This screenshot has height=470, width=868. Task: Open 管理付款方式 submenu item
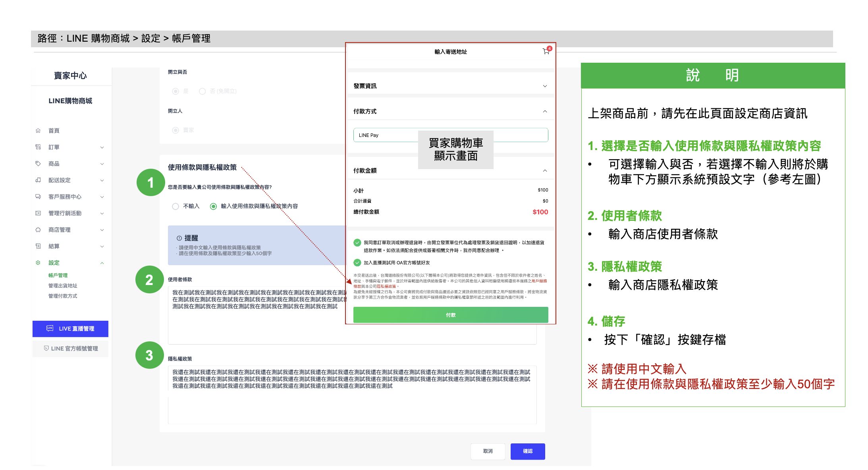tap(63, 296)
